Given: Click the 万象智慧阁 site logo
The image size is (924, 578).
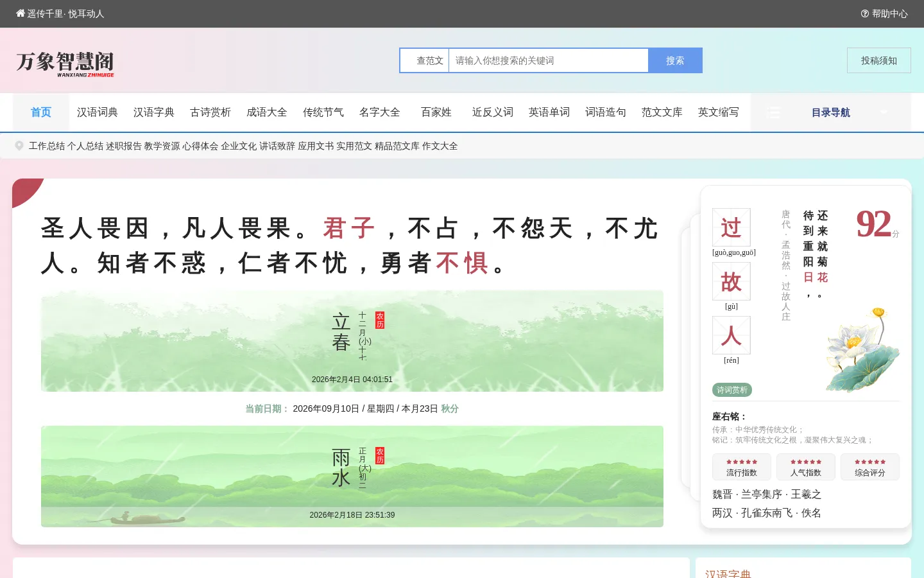Looking at the screenshot, I should [x=65, y=63].
